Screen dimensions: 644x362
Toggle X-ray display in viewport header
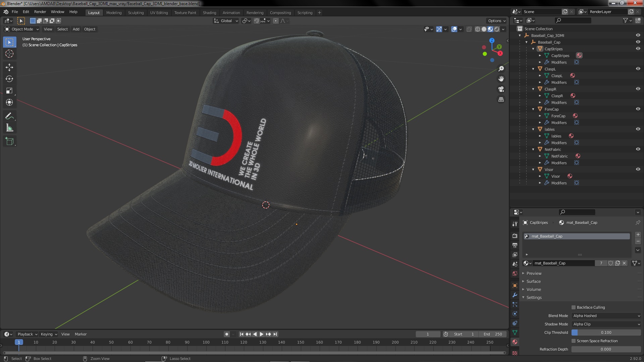(469, 29)
